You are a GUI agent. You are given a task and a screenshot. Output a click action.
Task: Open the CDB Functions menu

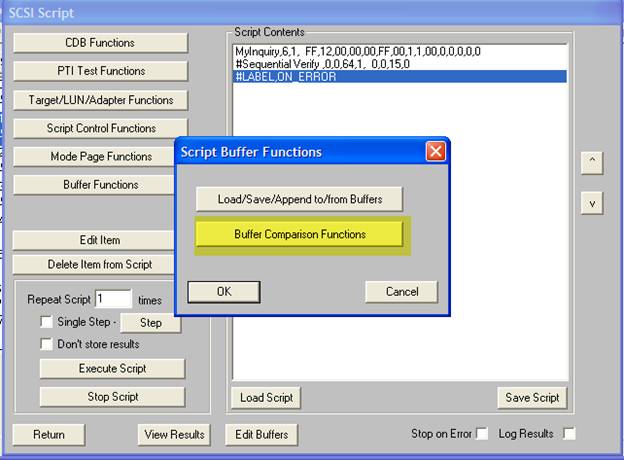pyautogui.click(x=100, y=43)
